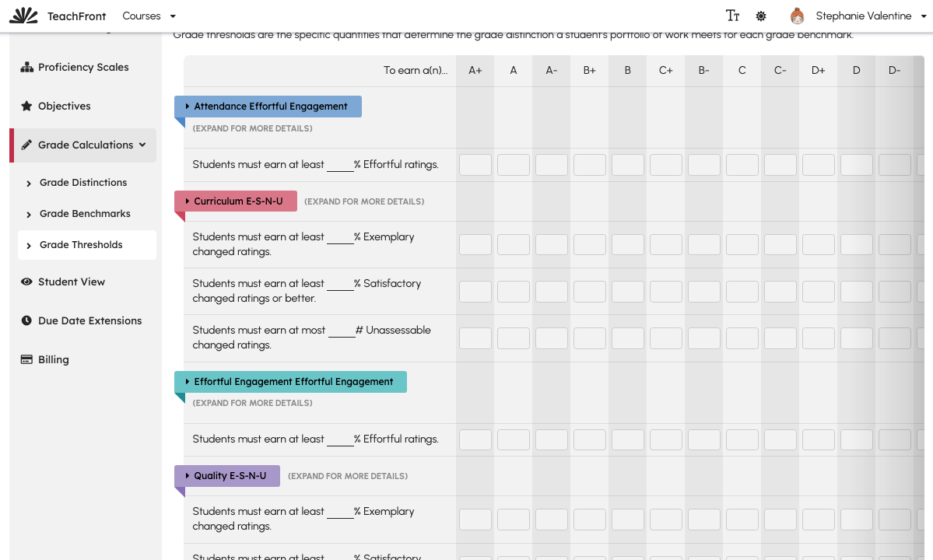Open text size settings icon
Screen dimensions: 933x560
click(732, 16)
